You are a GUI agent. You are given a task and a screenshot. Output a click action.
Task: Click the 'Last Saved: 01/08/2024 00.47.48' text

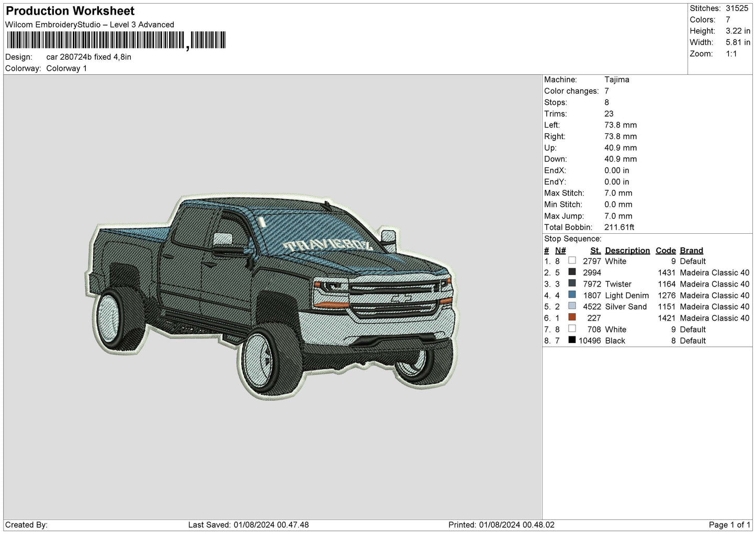[249, 525]
